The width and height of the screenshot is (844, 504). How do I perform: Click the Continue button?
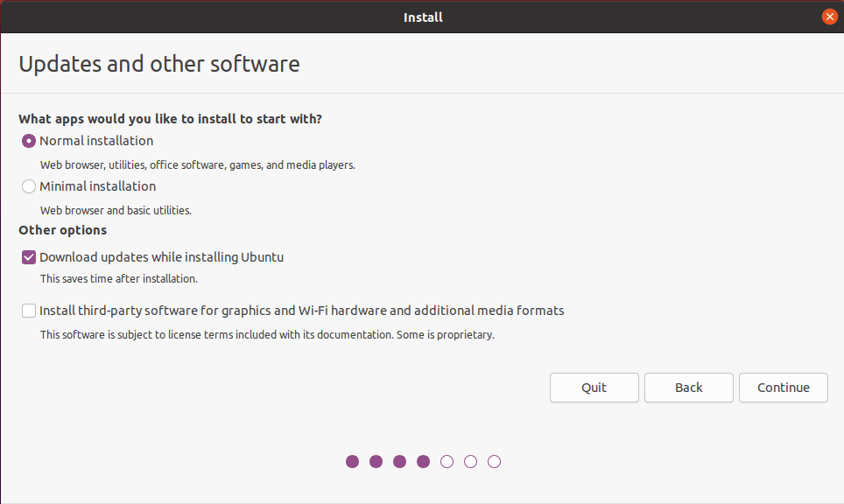[x=783, y=387]
